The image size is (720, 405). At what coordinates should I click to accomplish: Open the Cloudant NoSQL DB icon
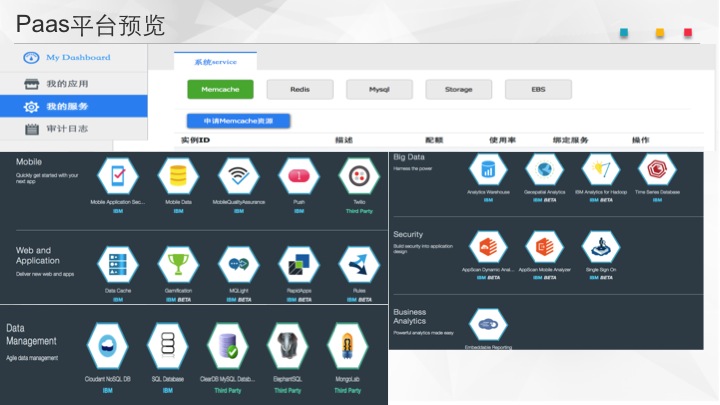click(x=107, y=346)
